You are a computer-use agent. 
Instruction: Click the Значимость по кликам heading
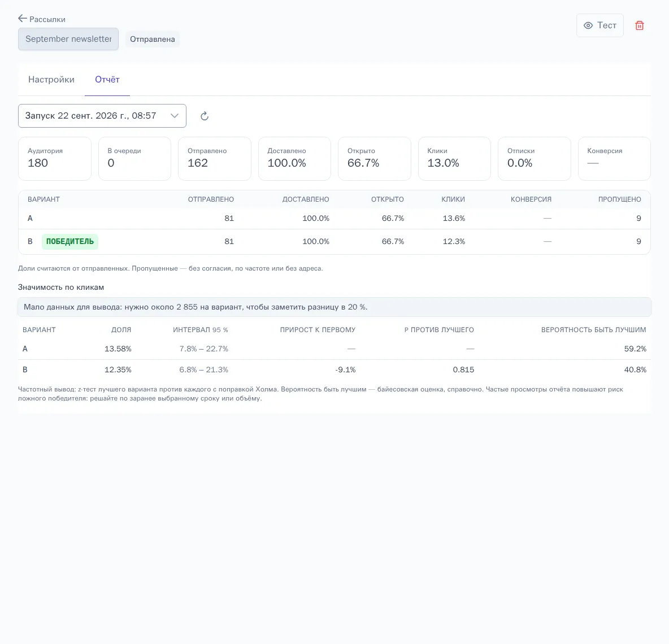coord(61,287)
